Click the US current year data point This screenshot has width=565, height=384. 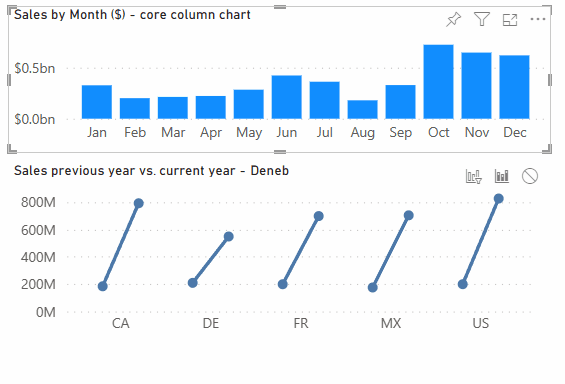click(499, 198)
